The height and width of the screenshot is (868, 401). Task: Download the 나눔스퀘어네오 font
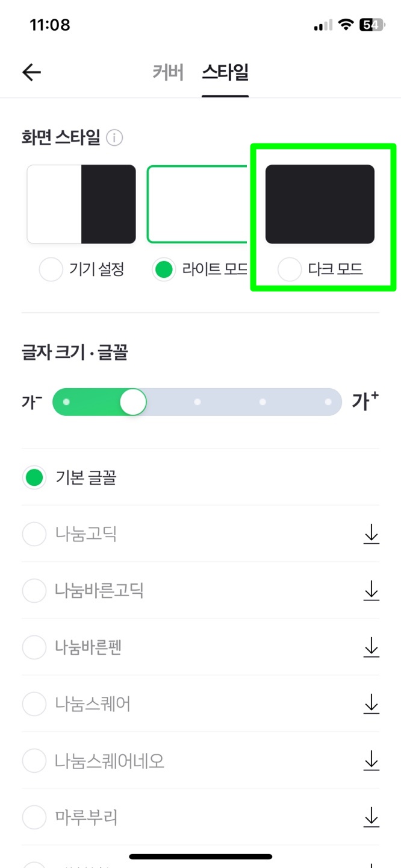tap(371, 761)
